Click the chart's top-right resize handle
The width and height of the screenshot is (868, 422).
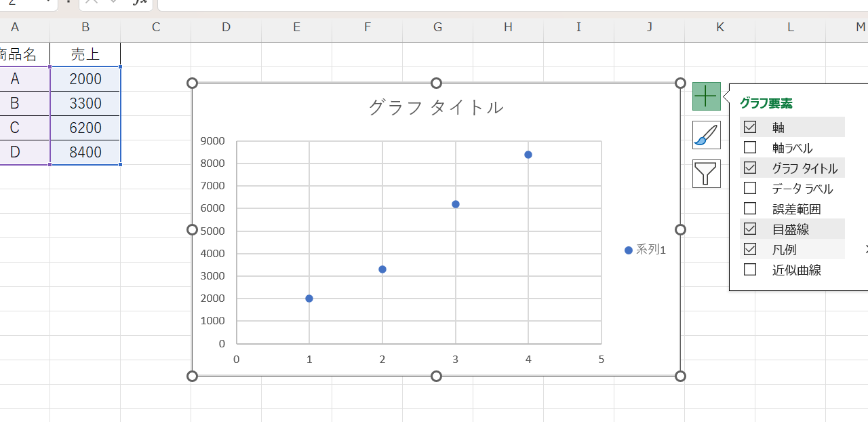pyautogui.click(x=680, y=83)
